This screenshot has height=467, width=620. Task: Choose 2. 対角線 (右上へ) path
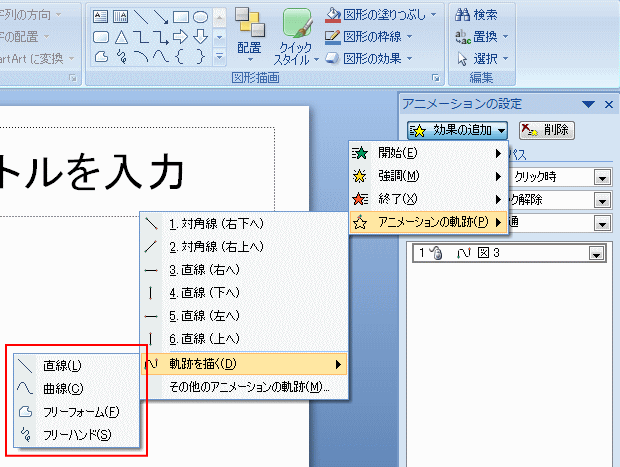tap(244, 247)
